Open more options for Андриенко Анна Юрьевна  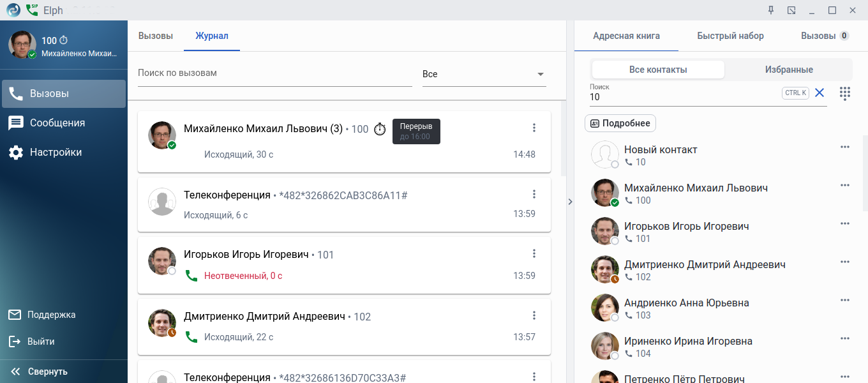click(845, 300)
